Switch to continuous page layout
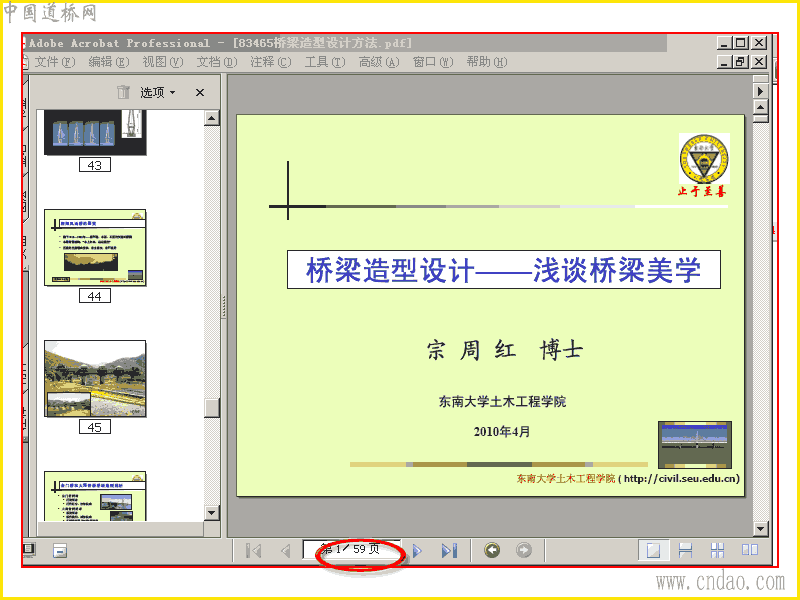The image size is (800, 600). [685, 550]
